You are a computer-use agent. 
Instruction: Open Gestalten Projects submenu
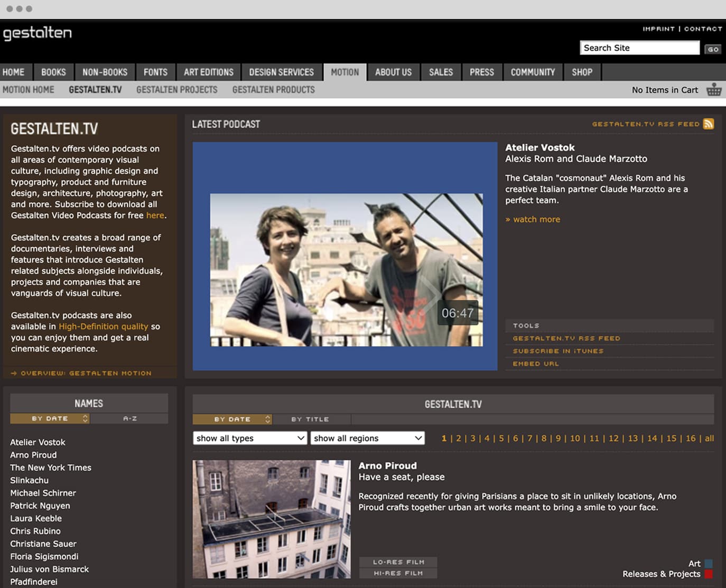[177, 90]
